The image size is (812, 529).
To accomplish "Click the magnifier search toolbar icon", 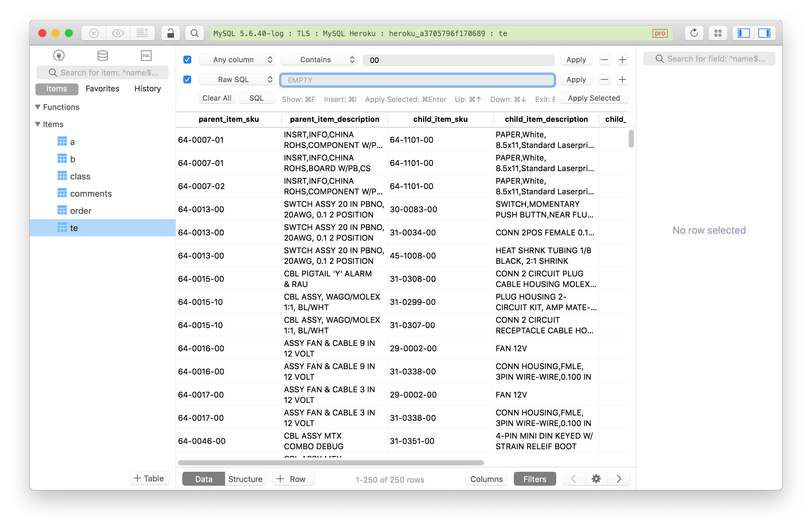I will pos(195,33).
